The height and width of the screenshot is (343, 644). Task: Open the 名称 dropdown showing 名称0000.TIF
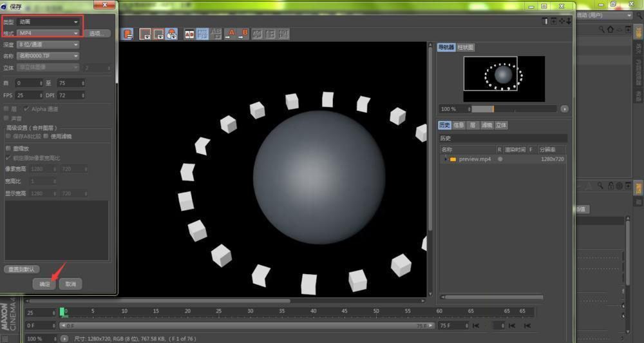48,55
